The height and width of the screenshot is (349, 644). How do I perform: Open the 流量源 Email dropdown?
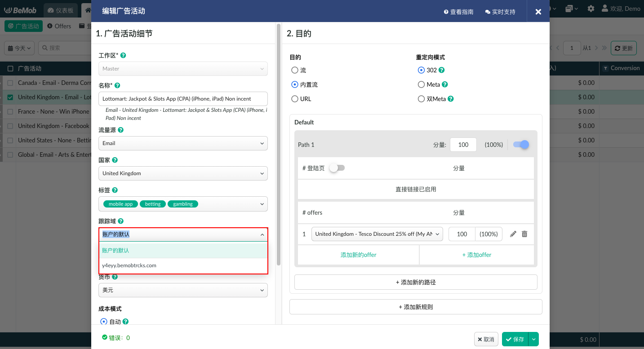[183, 143]
